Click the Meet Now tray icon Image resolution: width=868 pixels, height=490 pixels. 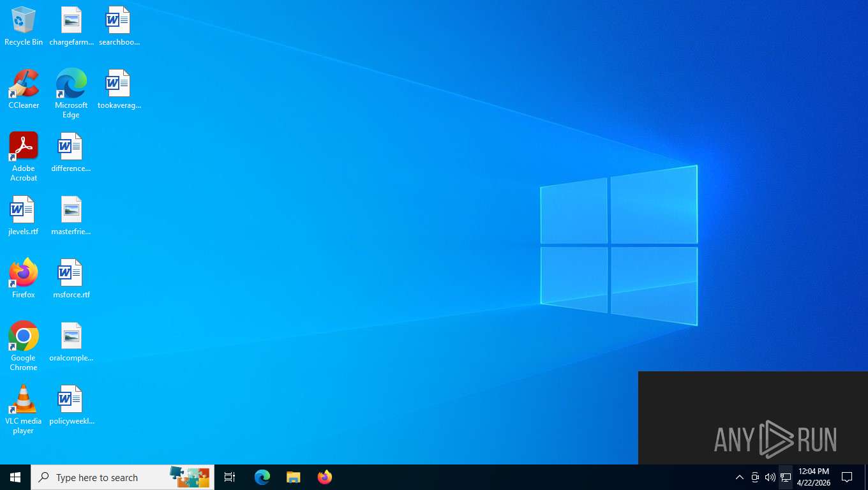[x=755, y=477]
